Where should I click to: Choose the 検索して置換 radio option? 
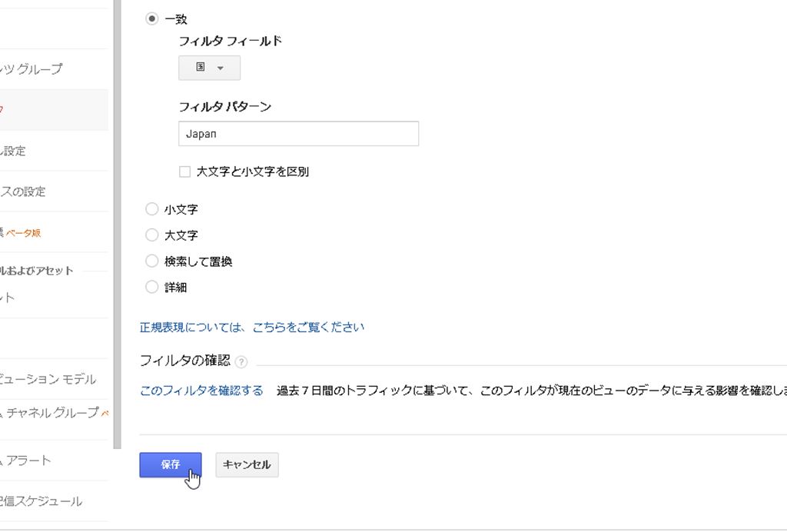click(x=151, y=261)
